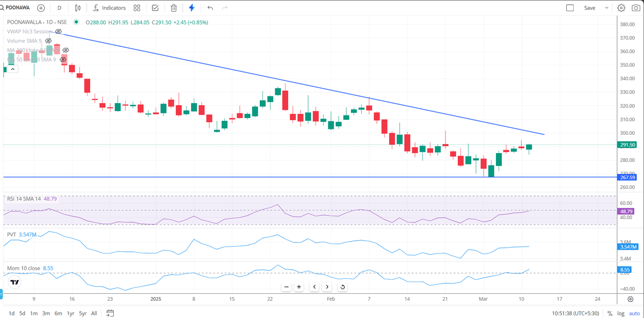Undo the last chart action

tap(210, 8)
